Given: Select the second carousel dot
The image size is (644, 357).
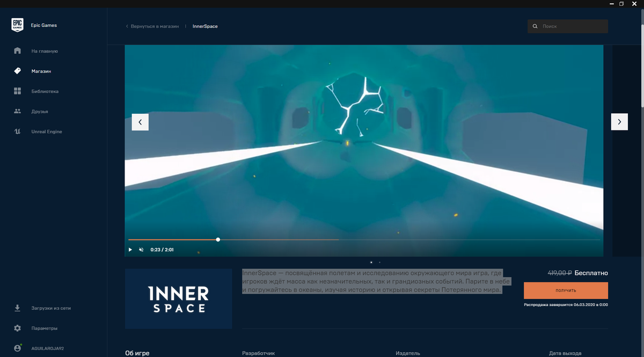Looking at the screenshot, I should click(379, 263).
